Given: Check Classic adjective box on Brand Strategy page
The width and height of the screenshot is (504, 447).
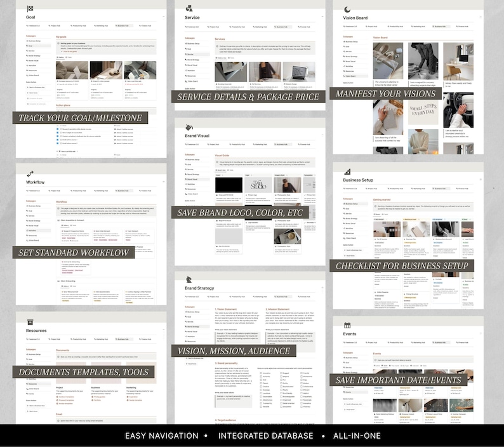Looking at the screenshot, I should point(261,384).
